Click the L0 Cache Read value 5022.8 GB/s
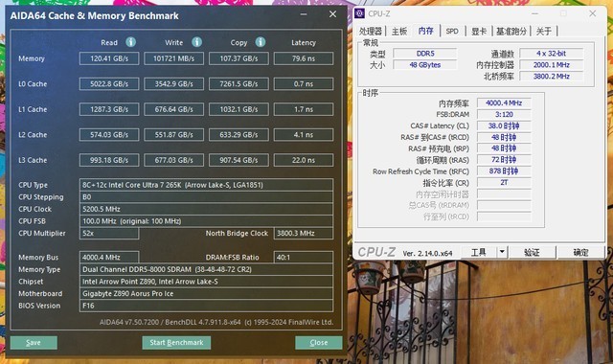This screenshot has height=364, width=613. tap(109, 83)
